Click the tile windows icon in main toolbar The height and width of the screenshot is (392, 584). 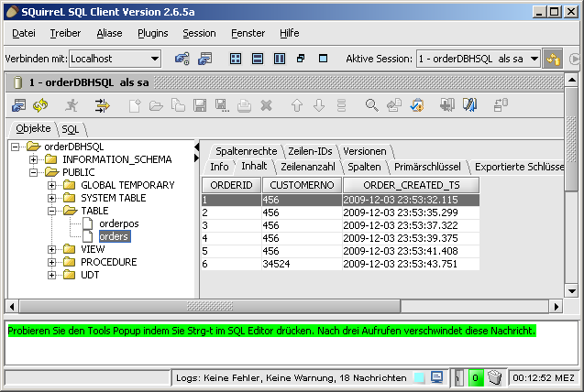coord(235,59)
